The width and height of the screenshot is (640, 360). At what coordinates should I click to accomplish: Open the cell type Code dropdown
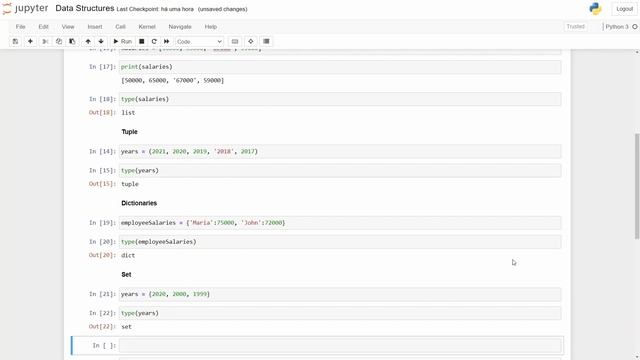click(199, 42)
